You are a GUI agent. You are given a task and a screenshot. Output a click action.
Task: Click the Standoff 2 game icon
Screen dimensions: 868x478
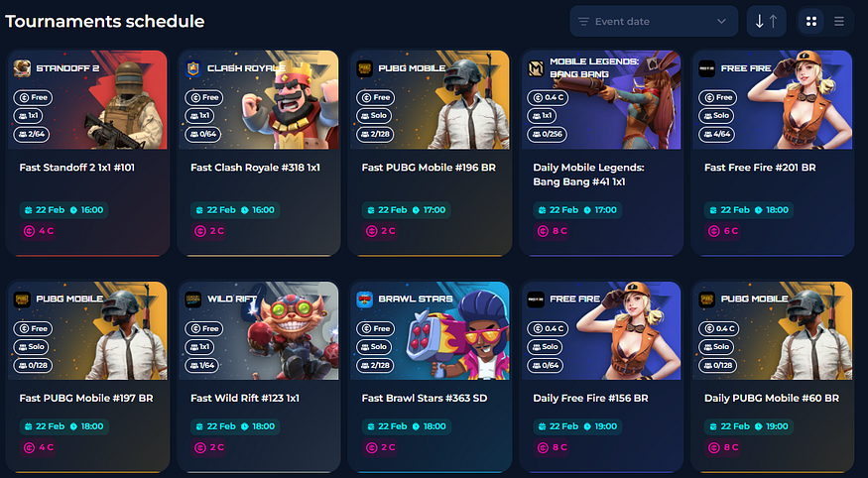coord(22,68)
